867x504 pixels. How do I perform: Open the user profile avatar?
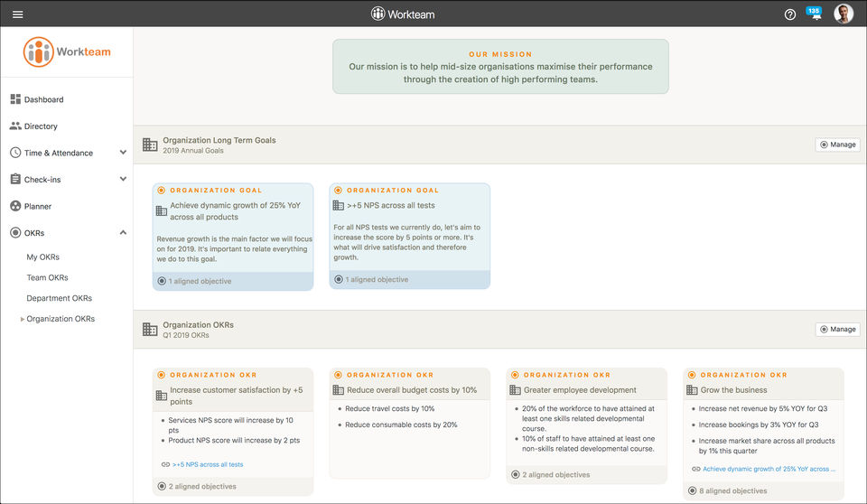[x=844, y=14]
